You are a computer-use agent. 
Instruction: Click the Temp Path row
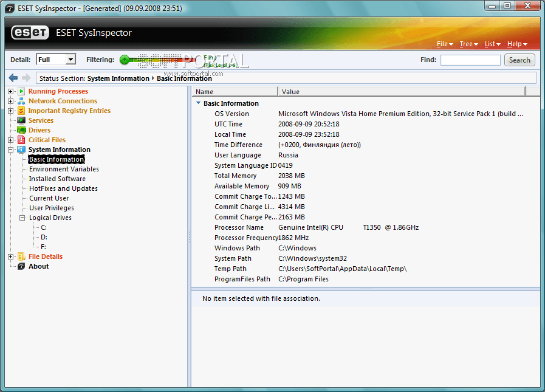(365, 269)
